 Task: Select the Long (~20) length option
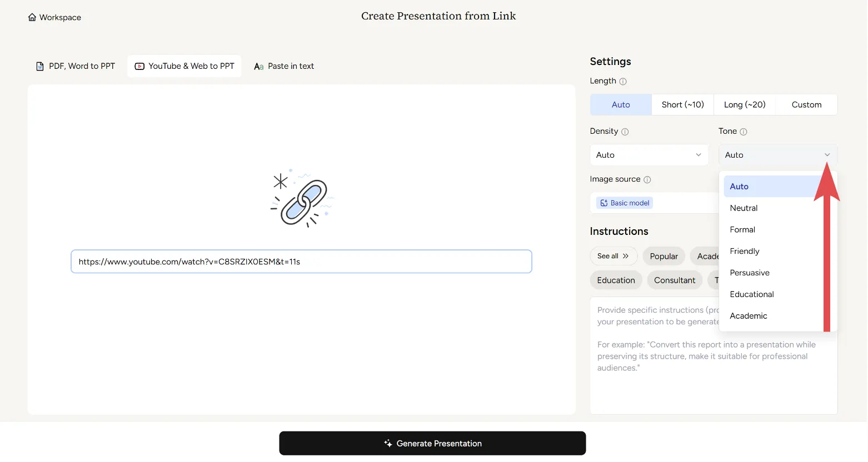tap(745, 105)
